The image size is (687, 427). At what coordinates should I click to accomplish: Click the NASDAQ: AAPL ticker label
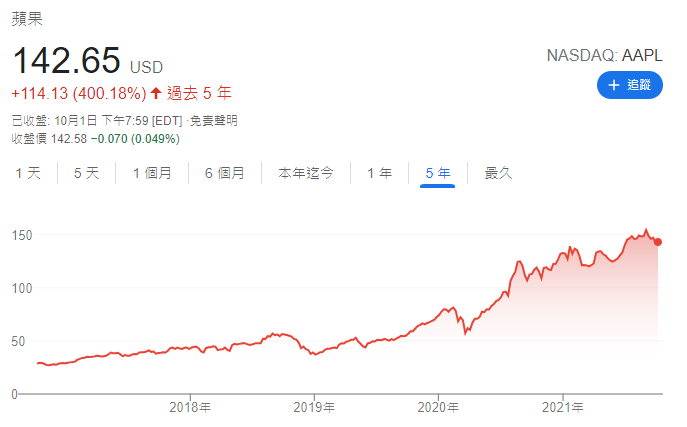(604, 56)
